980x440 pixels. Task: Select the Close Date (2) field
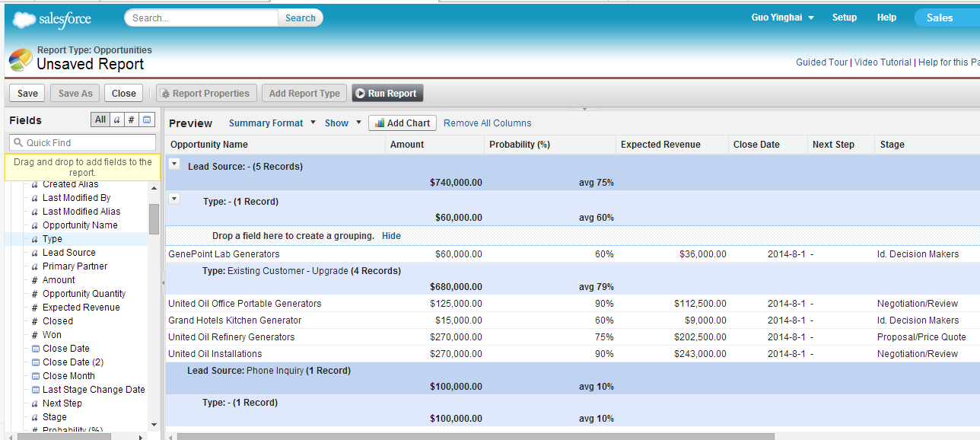[x=73, y=362]
